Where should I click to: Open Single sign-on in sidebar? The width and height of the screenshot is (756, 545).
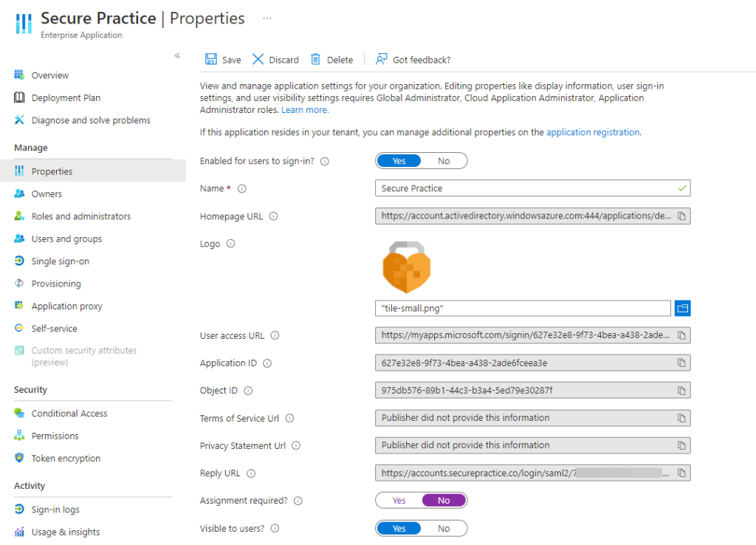60,261
